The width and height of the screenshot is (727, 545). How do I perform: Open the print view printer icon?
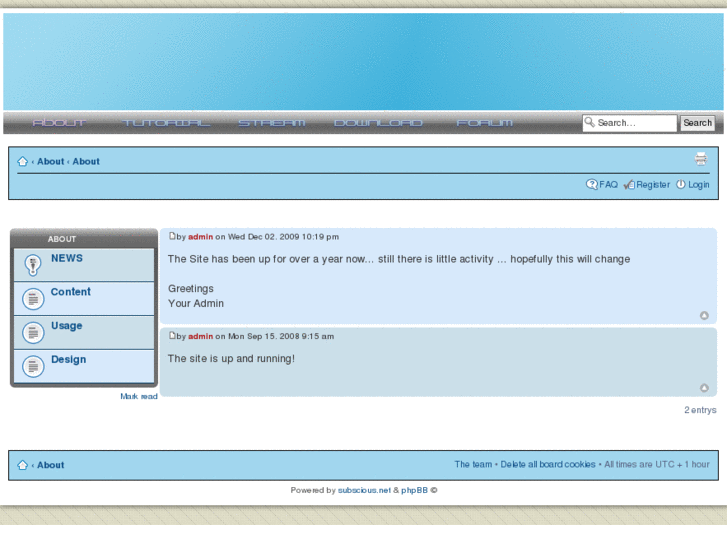[x=701, y=159]
